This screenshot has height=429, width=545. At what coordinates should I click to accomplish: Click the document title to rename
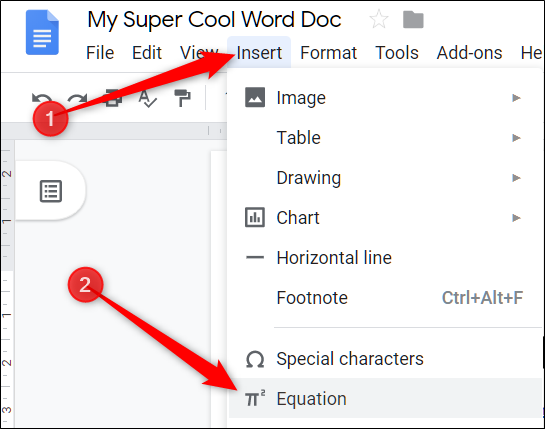tap(214, 20)
